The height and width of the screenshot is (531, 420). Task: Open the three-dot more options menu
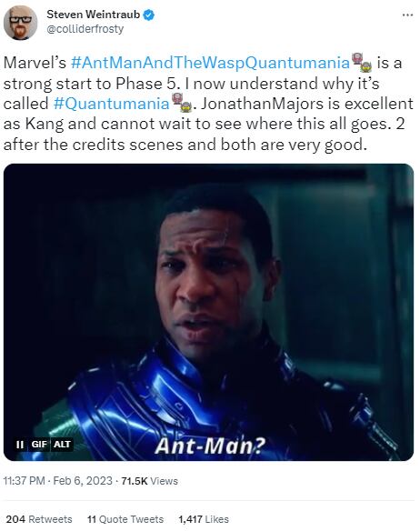[x=407, y=15]
